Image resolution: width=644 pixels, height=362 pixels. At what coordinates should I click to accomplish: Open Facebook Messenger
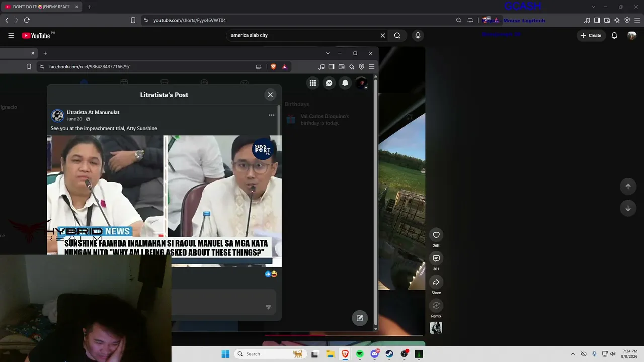click(x=329, y=83)
